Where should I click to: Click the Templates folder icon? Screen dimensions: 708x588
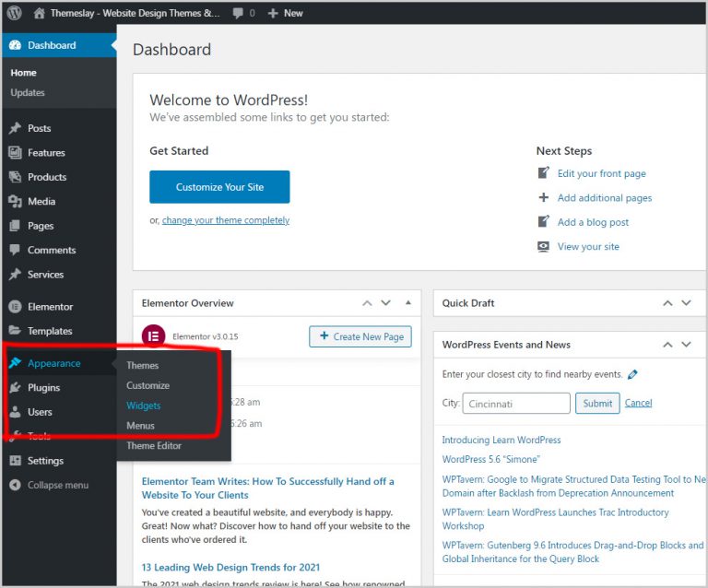coord(15,331)
